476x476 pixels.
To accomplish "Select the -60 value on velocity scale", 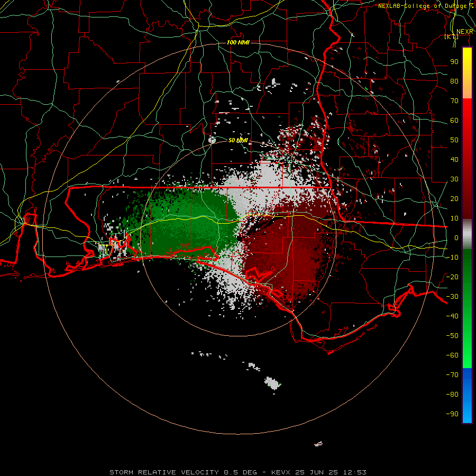I will tap(452, 355).
